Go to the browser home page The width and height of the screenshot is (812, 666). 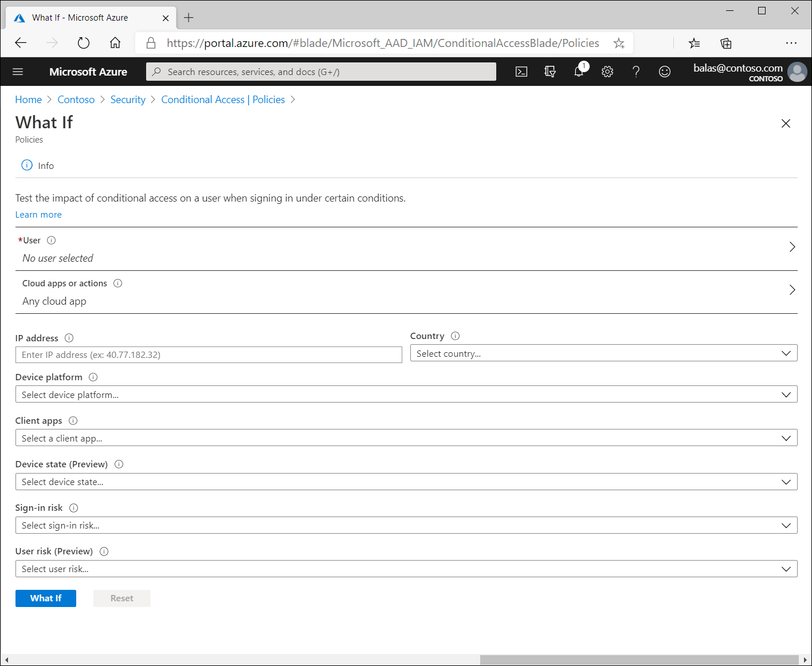click(x=115, y=43)
